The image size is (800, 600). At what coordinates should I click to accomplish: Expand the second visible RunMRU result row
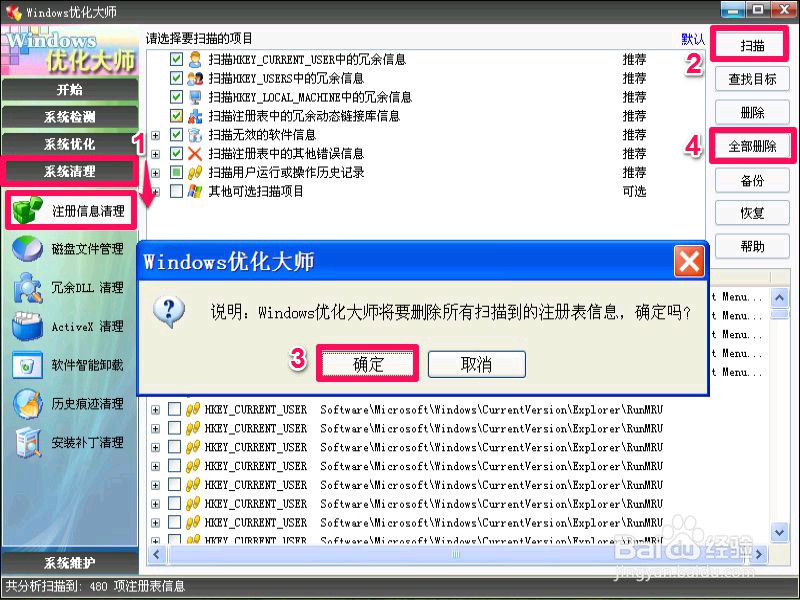(x=155, y=429)
